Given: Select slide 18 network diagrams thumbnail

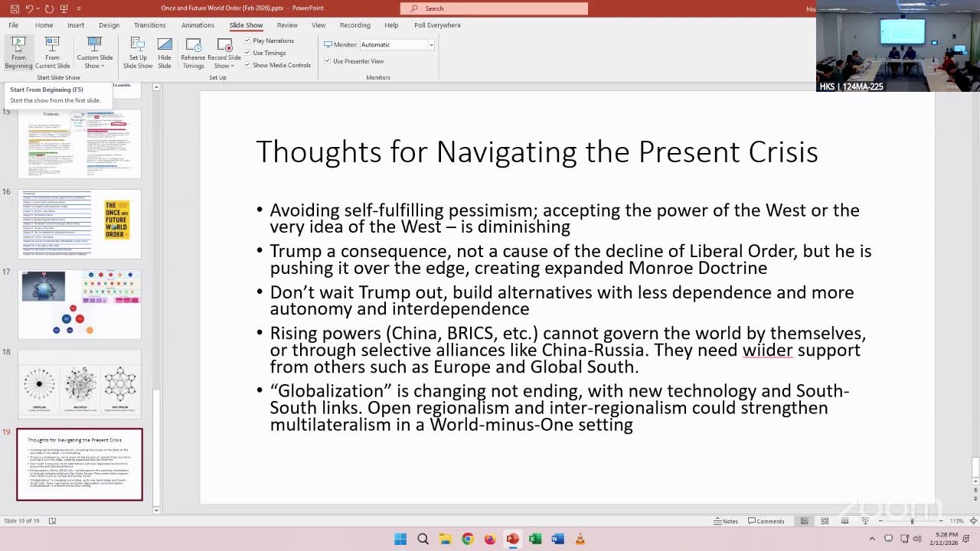Looking at the screenshot, I should click(x=80, y=383).
